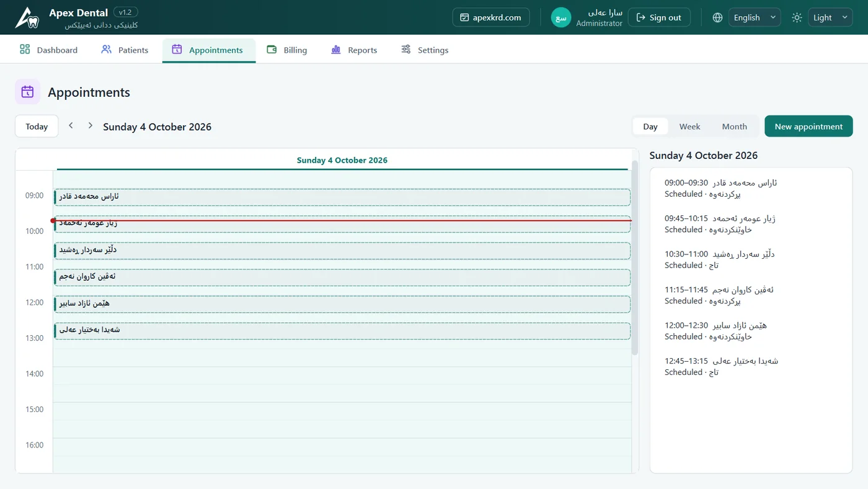Select the 12:45–13:15 appointment in side list
868x489 pixels.
pyautogui.click(x=751, y=367)
